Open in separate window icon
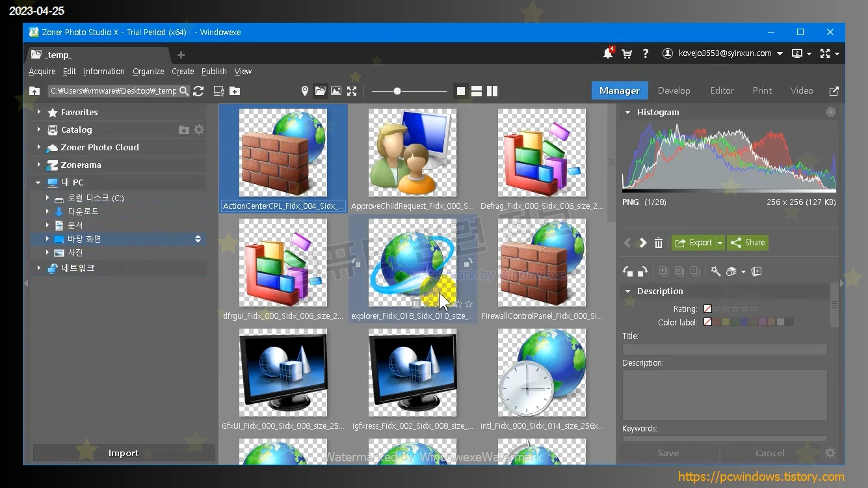Viewport: 868px width, 488px height. tap(834, 91)
